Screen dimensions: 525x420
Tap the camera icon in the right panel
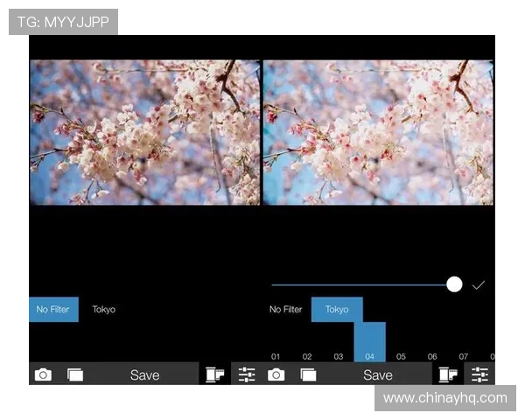276,374
